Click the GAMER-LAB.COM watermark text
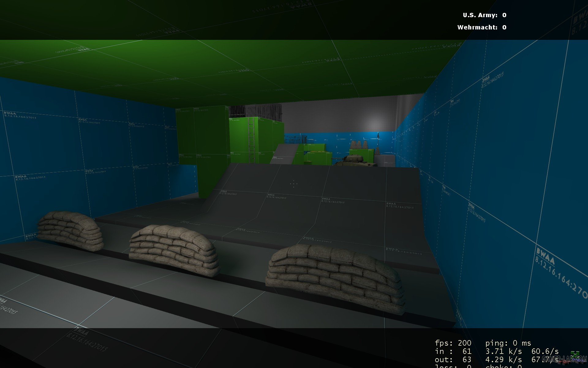Image resolution: width=588 pixels, height=368 pixels. (564, 359)
